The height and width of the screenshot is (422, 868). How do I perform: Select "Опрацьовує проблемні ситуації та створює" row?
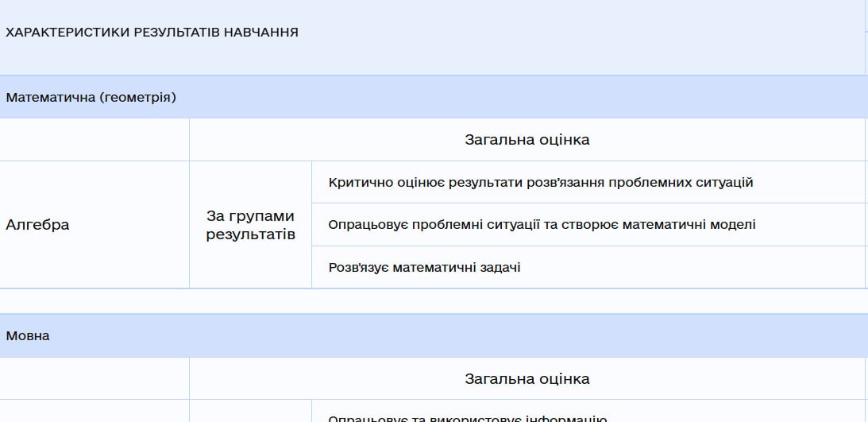[x=542, y=225]
